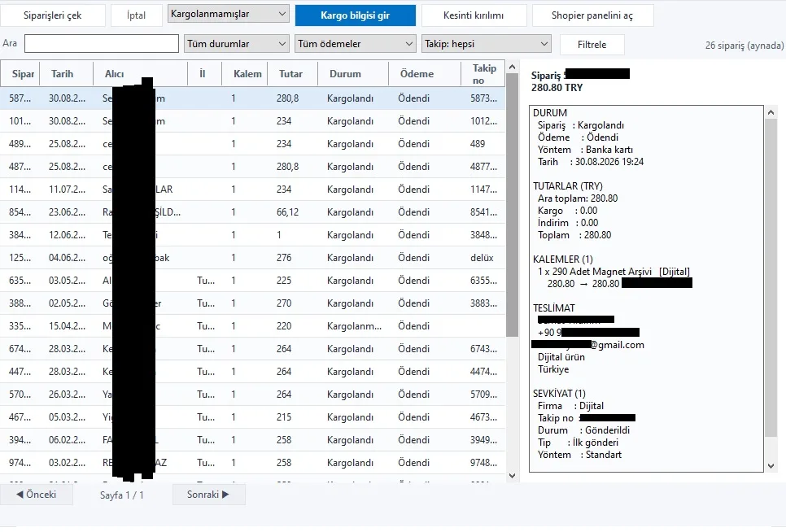Click the İptal button
Viewport: 786px width, 532px height.
[x=137, y=15]
